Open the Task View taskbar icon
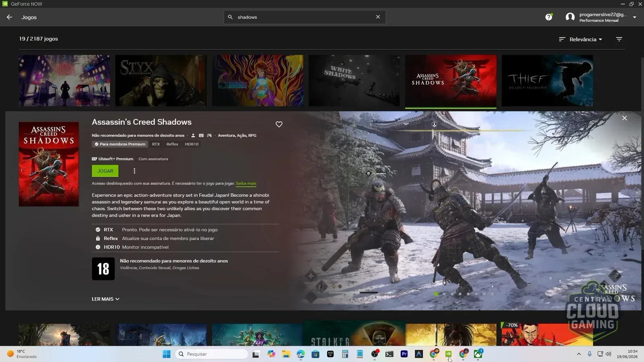 256,354
